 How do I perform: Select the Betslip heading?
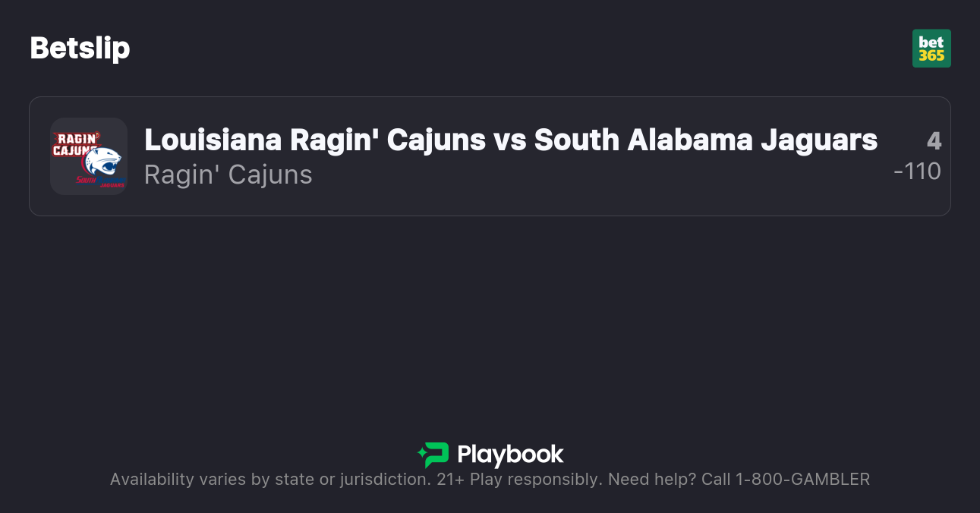pos(80,49)
